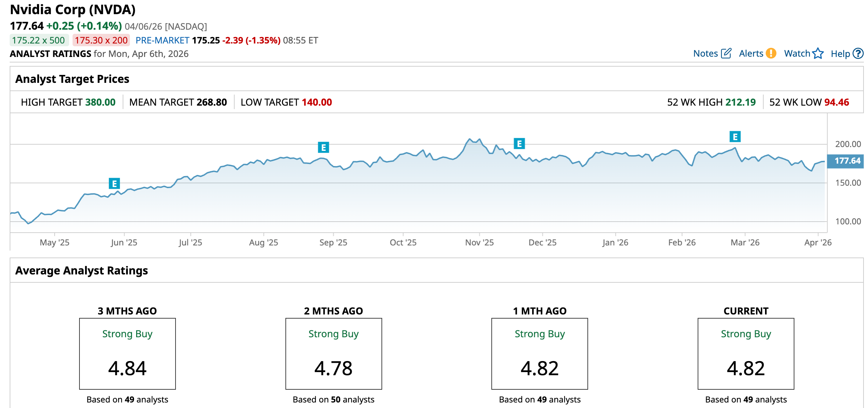Click the Help link text
The width and height of the screenshot is (868, 408).
coord(840,54)
